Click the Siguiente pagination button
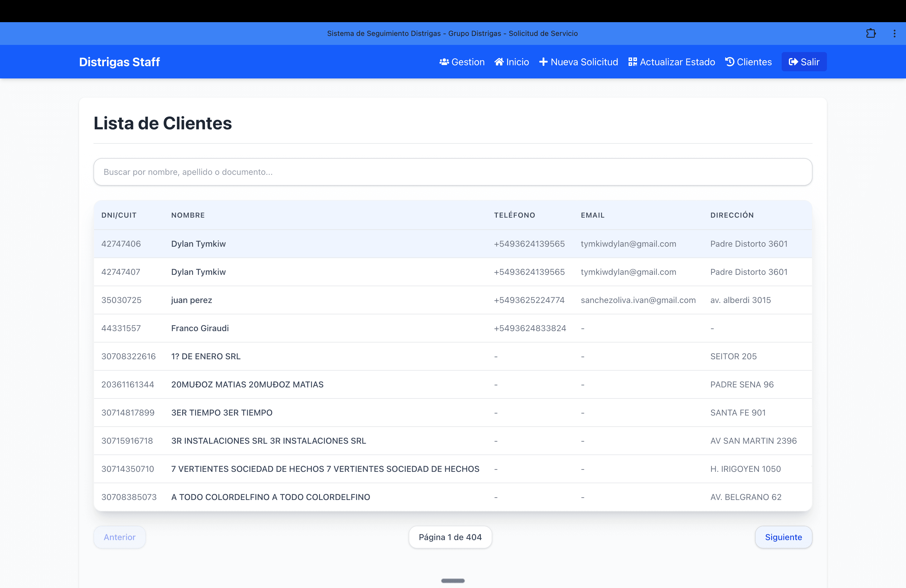The height and width of the screenshot is (588, 906). (x=783, y=537)
